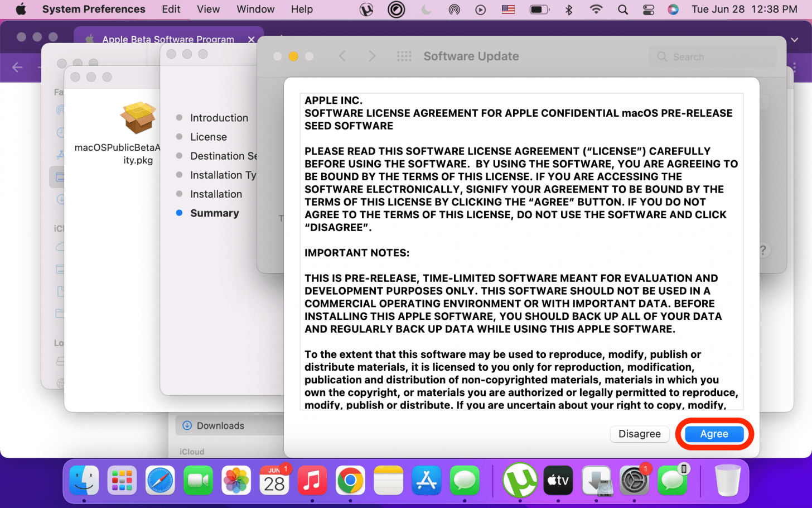Image resolution: width=812 pixels, height=508 pixels.
Task: Click the Introduction step in installer
Action: (219, 118)
